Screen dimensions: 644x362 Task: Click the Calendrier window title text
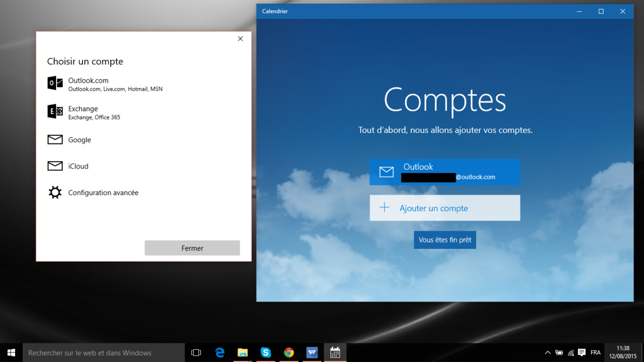tap(275, 12)
